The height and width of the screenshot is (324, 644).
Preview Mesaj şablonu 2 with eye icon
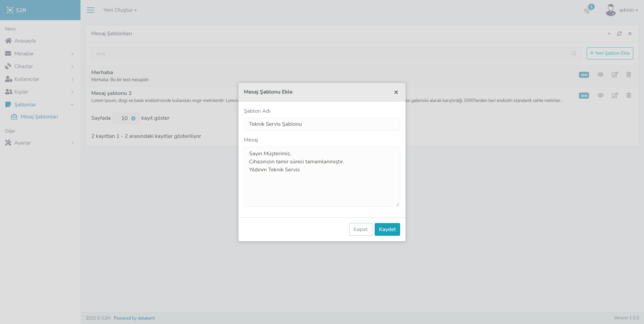pos(600,96)
